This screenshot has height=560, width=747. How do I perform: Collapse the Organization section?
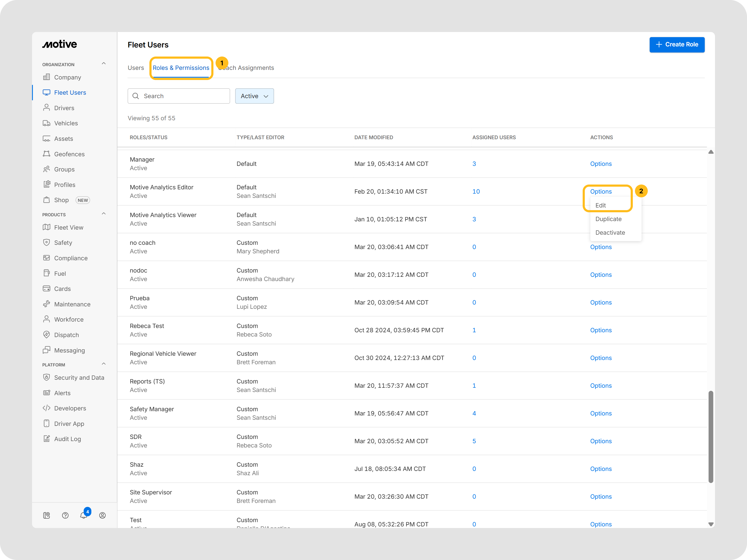pyautogui.click(x=104, y=64)
